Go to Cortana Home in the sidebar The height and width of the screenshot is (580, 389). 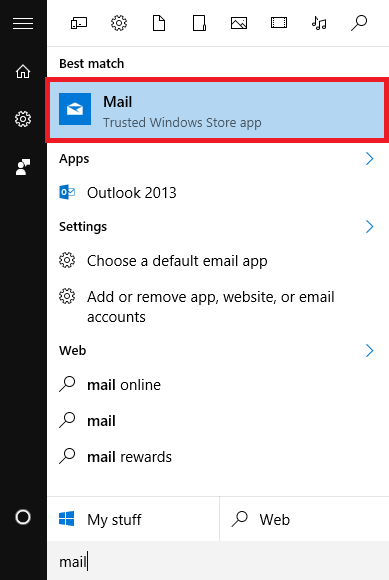(23, 71)
